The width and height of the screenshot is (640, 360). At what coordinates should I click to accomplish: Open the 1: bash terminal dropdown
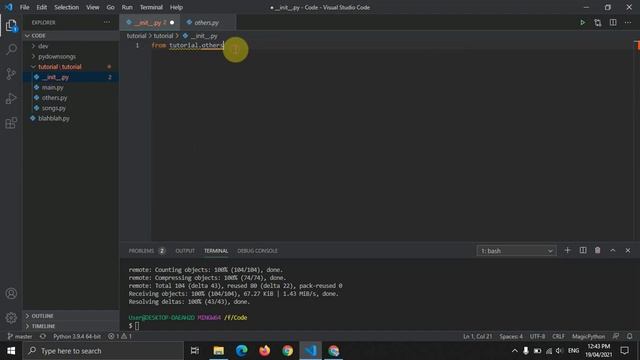516,251
